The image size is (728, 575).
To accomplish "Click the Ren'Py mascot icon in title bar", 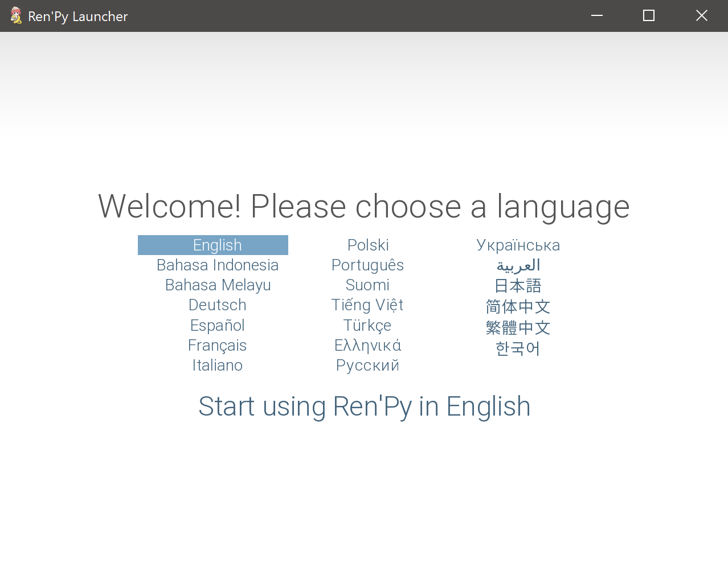I will pos(15,15).
